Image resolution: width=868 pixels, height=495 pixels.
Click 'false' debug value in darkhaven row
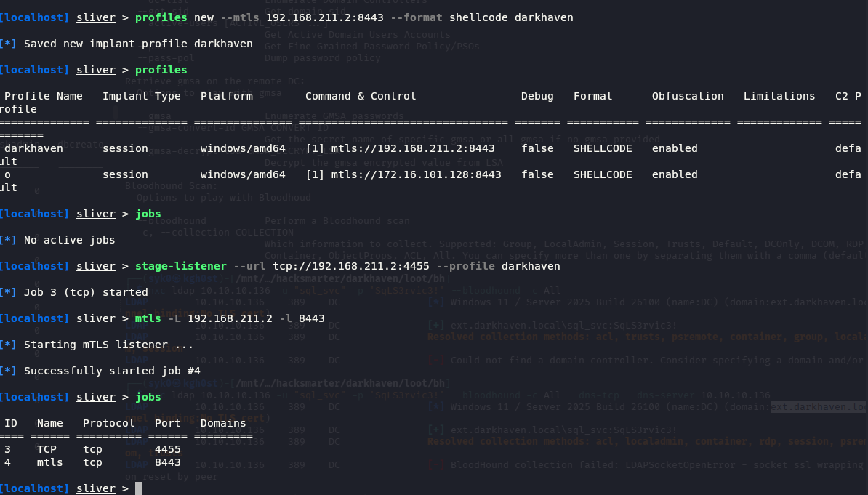click(537, 148)
